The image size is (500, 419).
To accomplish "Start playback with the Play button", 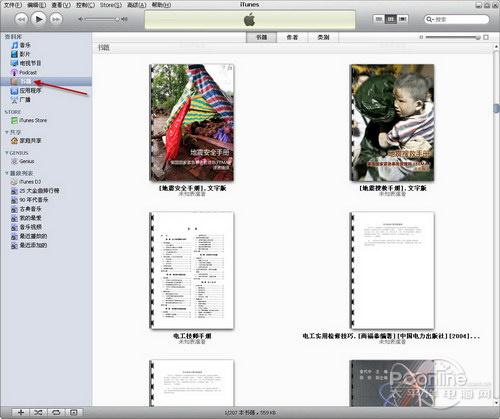I will pyautogui.click(x=39, y=19).
